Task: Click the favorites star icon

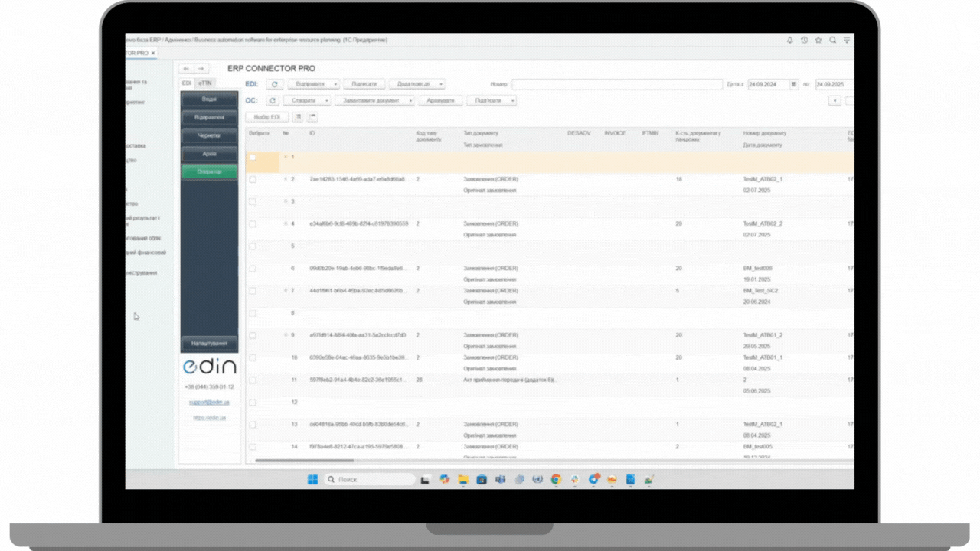Action: click(818, 40)
